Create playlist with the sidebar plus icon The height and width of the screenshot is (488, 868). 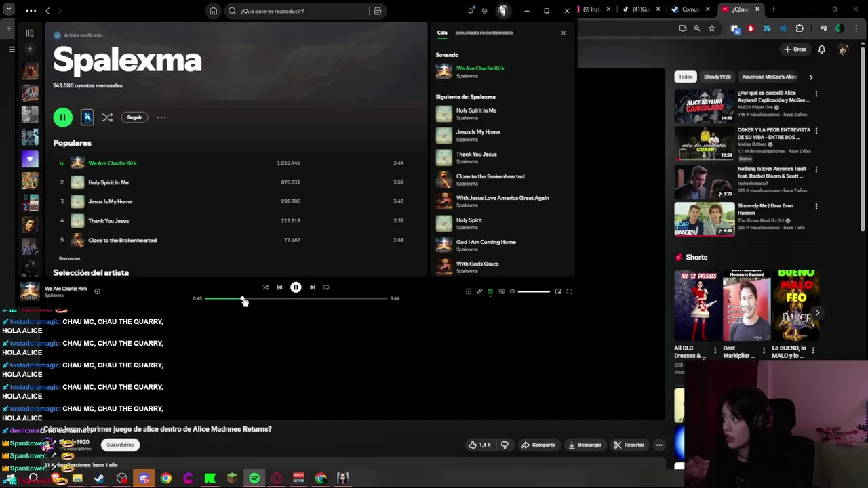(30, 49)
